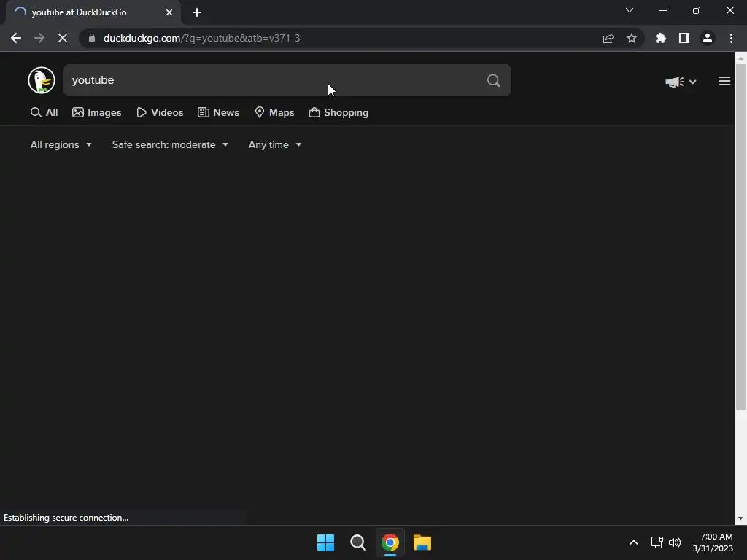
Task: Expand the All regions dropdown
Action: coord(61,145)
